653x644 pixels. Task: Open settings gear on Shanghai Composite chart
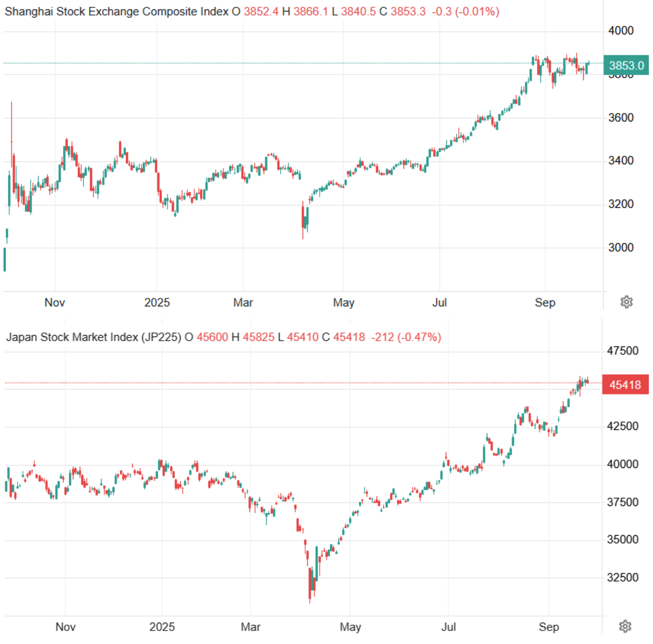point(626,302)
